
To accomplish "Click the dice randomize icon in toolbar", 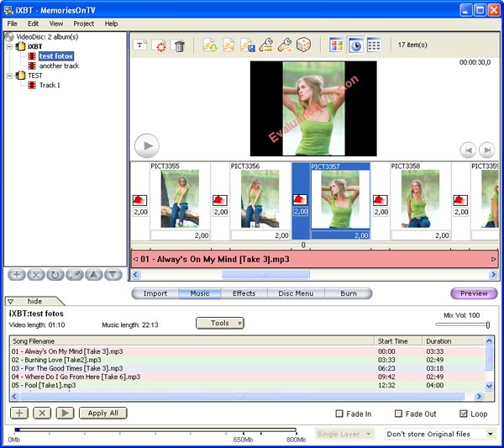I will (x=303, y=45).
